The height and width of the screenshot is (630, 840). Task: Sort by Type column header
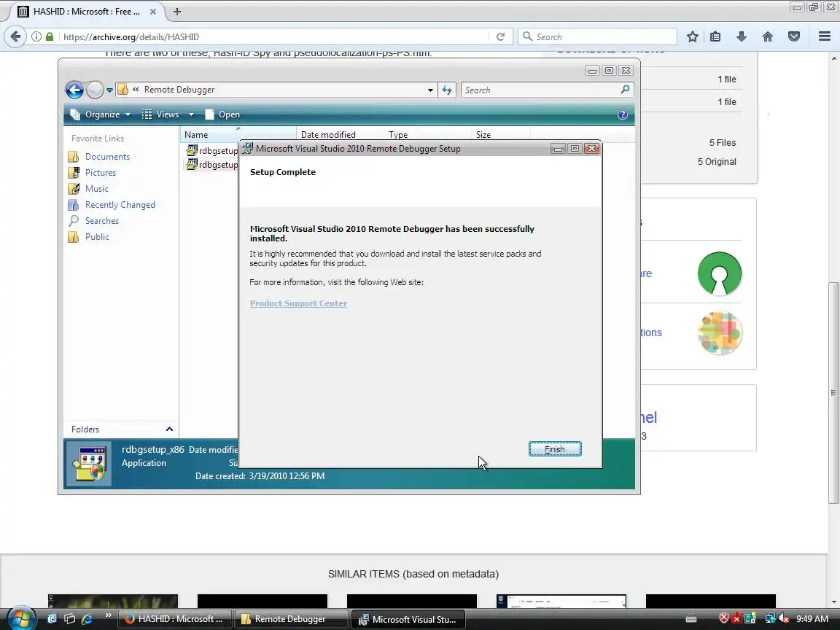tap(428, 134)
